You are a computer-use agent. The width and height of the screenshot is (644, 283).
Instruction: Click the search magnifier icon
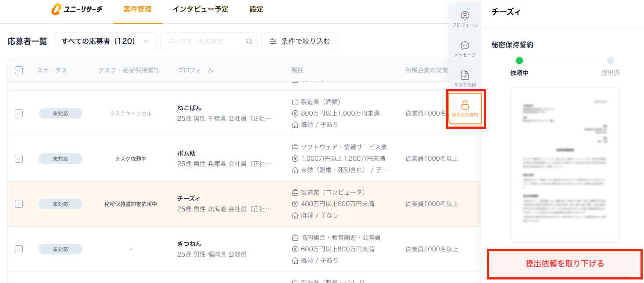pyautogui.click(x=249, y=41)
